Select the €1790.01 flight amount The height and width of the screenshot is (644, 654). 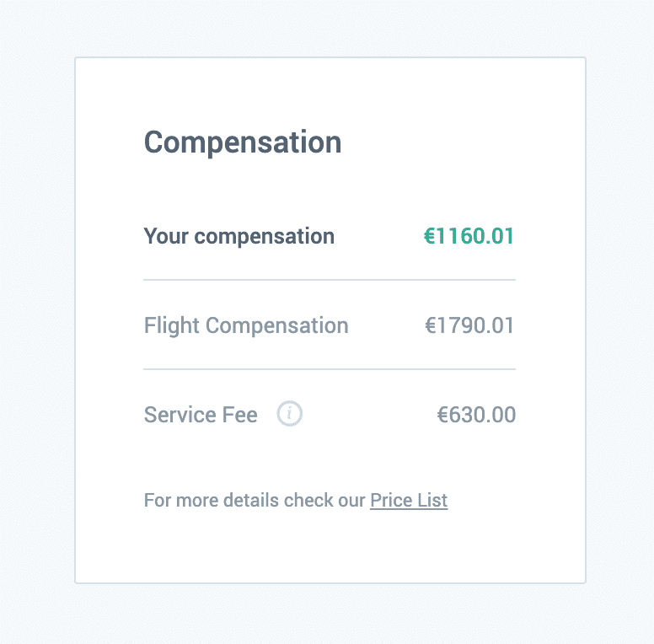pyautogui.click(x=469, y=325)
